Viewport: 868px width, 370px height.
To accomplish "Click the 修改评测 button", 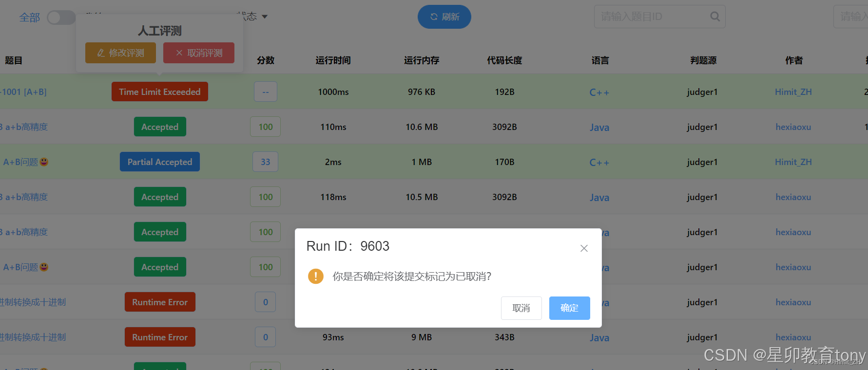I will (120, 53).
